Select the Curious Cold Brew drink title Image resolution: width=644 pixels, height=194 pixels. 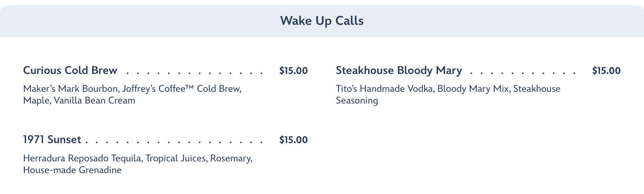[70, 70]
